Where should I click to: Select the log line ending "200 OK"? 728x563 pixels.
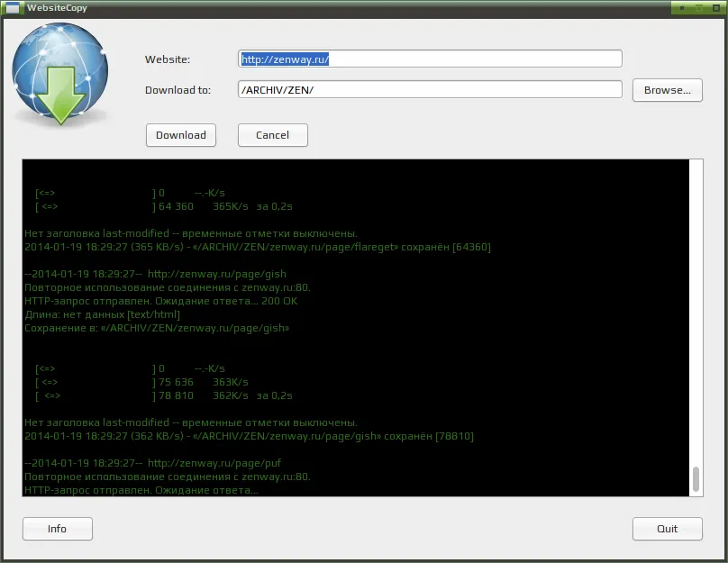[x=161, y=301]
